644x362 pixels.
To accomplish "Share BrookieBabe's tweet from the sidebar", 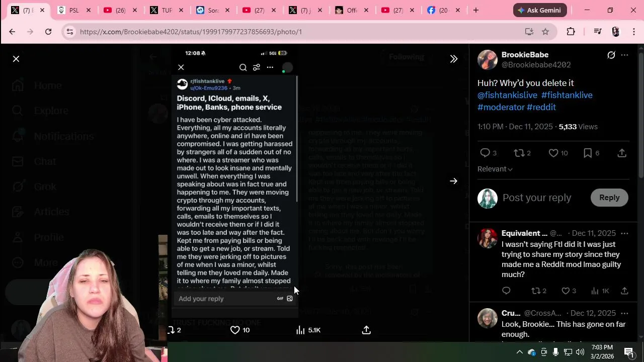I will coord(622,153).
